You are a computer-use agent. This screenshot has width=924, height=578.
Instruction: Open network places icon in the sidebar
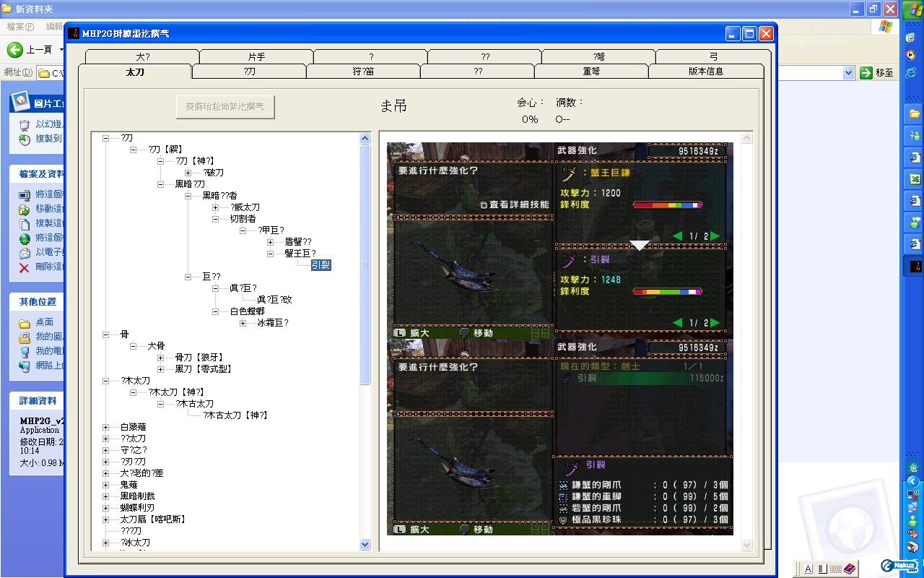click(25, 366)
